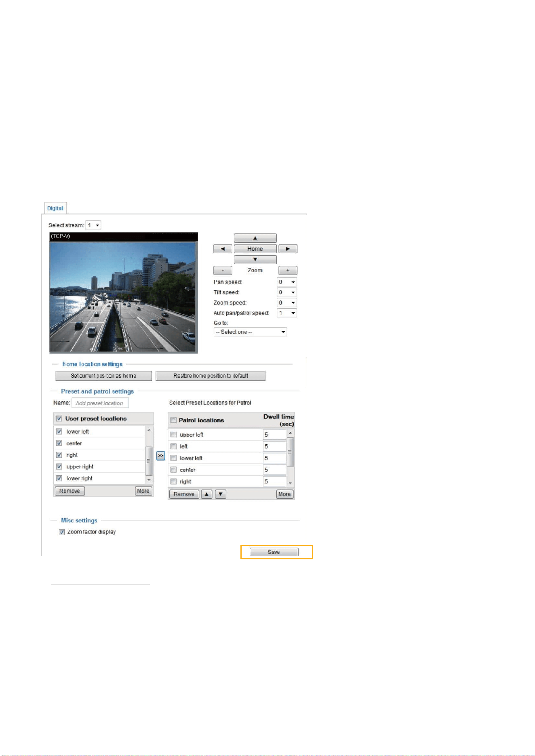Click the pan up arrow button
The image size is (535, 756).
coord(255,238)
